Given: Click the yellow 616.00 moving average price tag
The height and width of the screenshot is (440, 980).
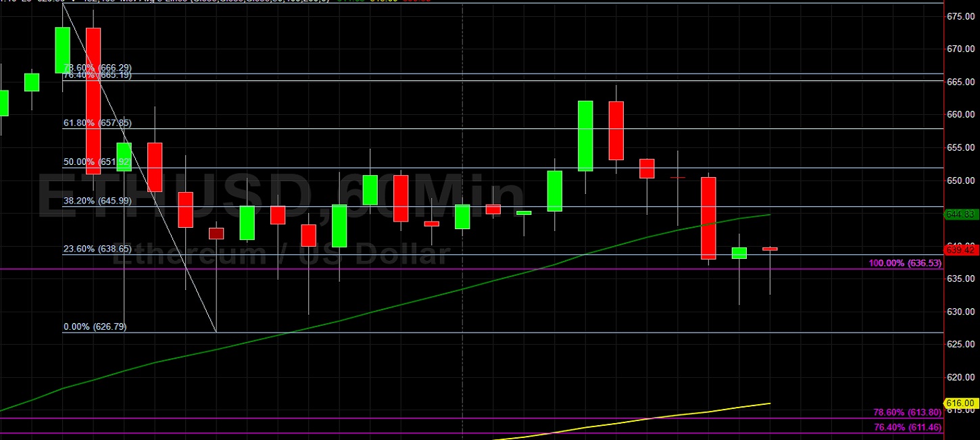Looking at the screenshot, I should coord(962,404).
